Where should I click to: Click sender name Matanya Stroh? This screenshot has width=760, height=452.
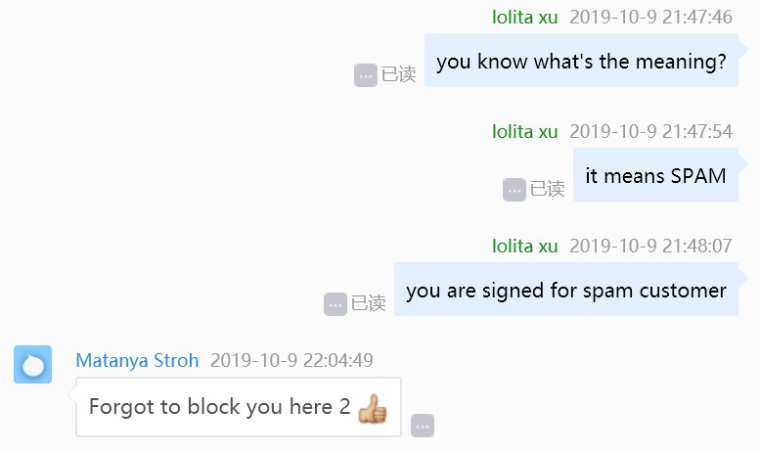click(137, 360)
